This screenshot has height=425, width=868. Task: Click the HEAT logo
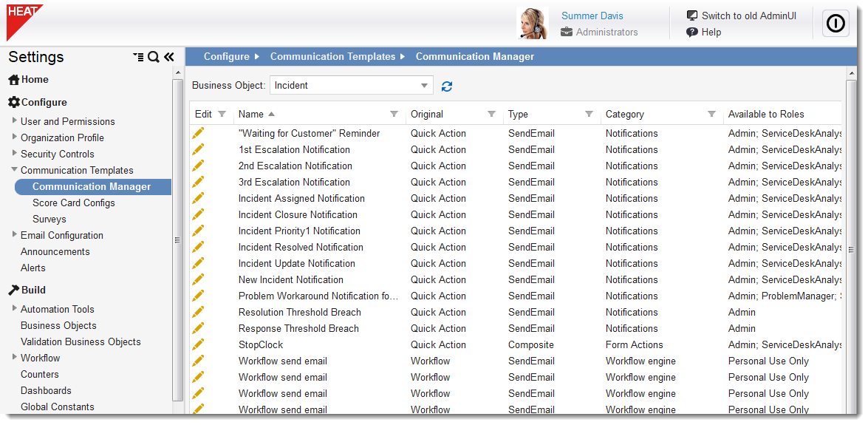click(x=22, y=21)
